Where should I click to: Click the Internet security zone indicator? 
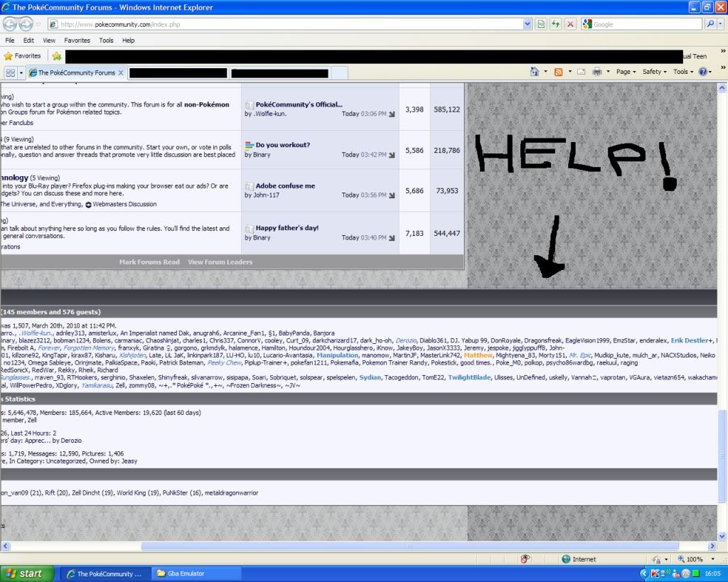tap(579, 559)
